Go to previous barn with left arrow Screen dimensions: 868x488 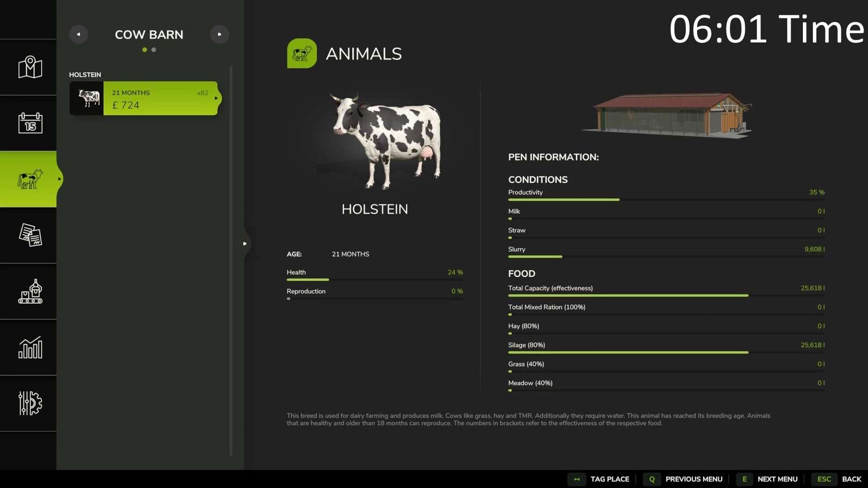[79, 34]
